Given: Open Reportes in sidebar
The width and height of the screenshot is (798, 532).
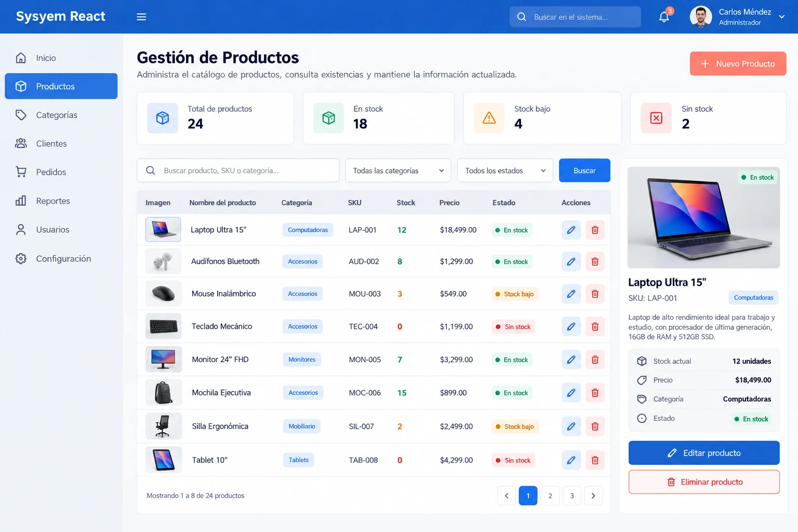Looking at the screenshot, I should [x=61, y=201].
